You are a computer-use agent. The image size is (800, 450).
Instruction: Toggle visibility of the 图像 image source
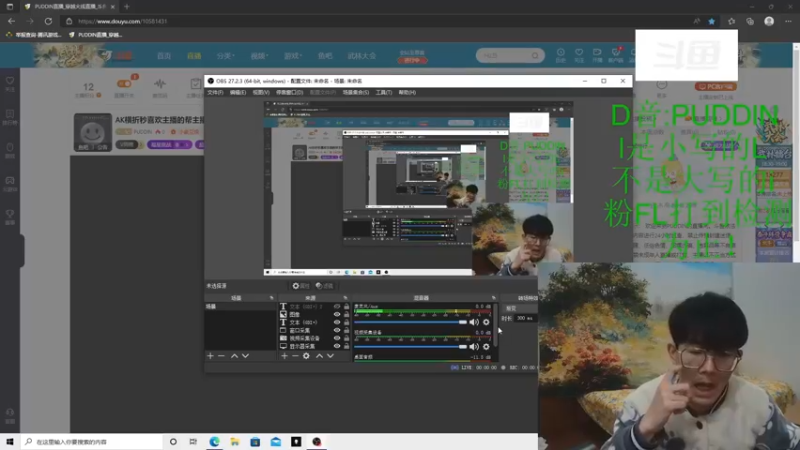pyautogui.click(x=337, y=314)
